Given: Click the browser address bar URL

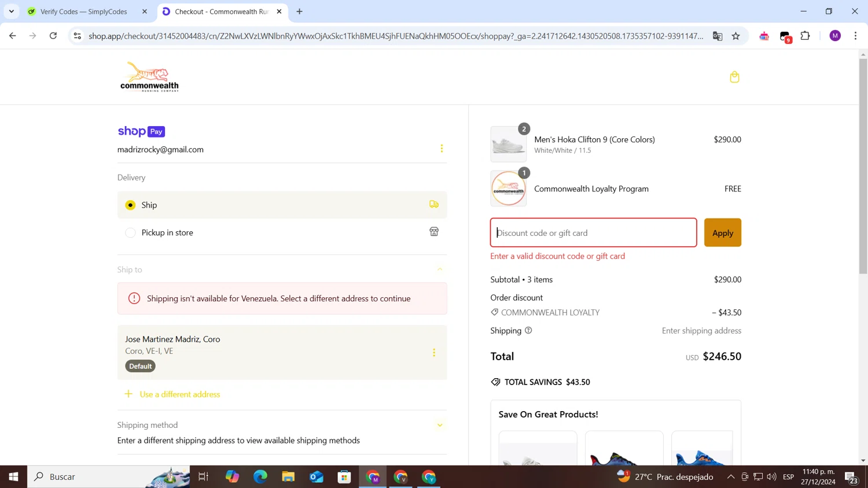Looking at the screenshot, I should pos(396,36).
